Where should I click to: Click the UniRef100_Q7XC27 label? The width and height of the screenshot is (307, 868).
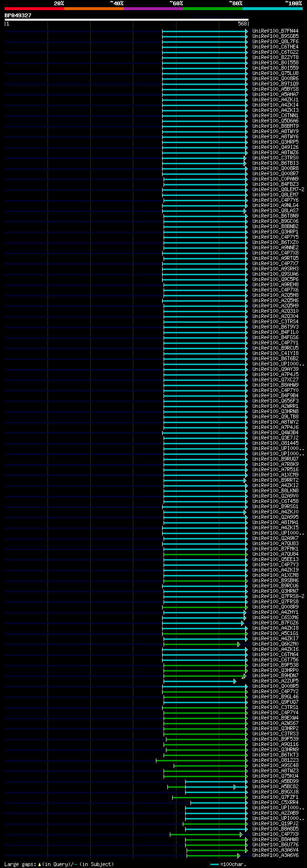click(x=275, y=380)
